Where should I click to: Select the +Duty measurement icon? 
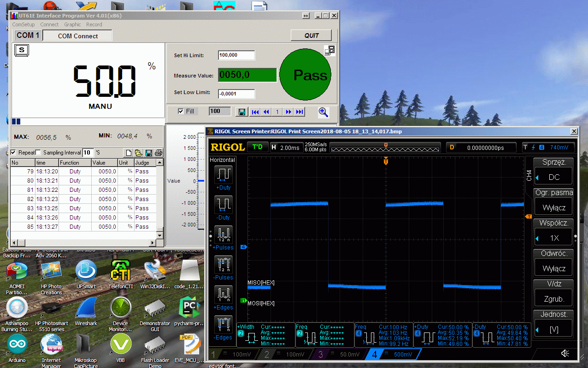tap(224, 175)
